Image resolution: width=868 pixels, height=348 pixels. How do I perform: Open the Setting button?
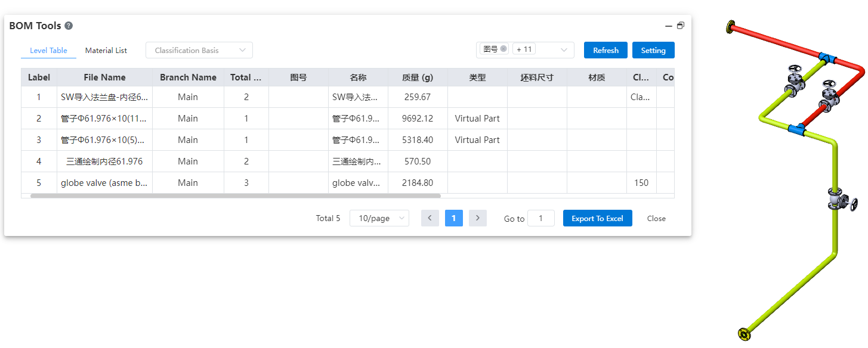pos(653,51)
